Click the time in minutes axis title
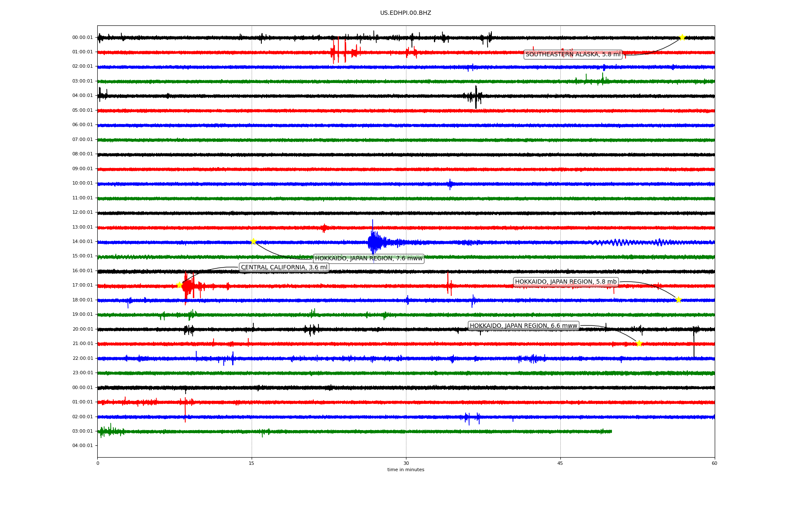This screenshot has width=812, height=508. coord(406,469)
